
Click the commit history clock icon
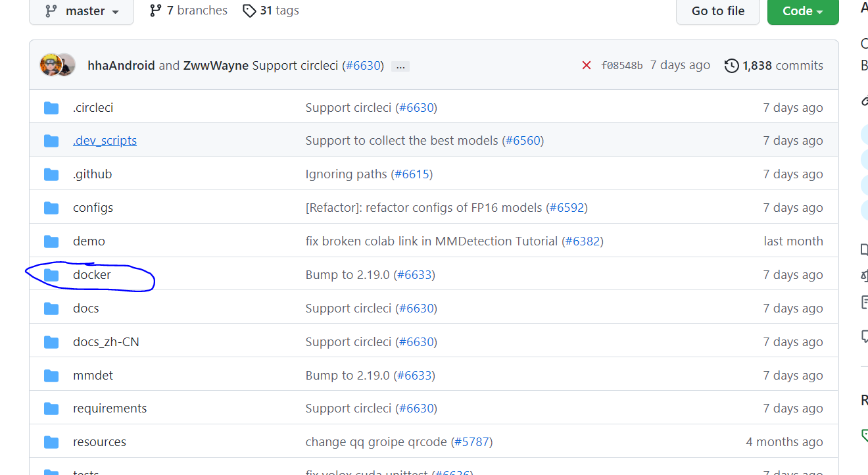pos(731,65)
